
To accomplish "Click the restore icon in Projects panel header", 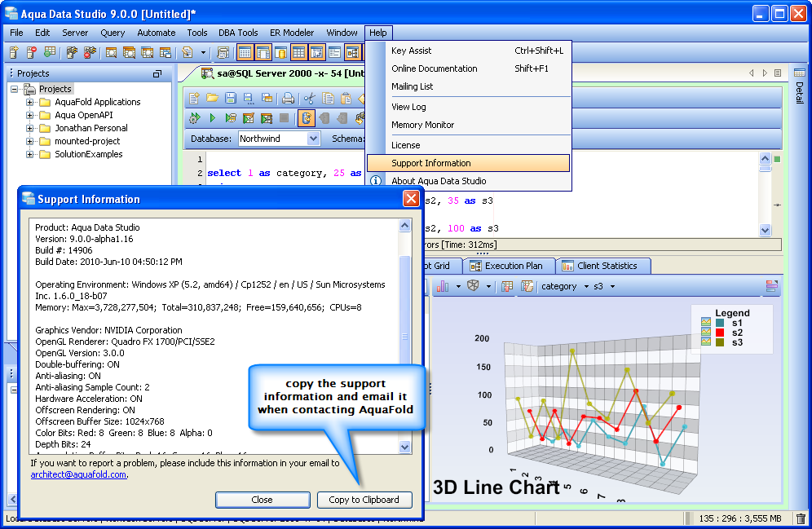I will coord(157,73).
